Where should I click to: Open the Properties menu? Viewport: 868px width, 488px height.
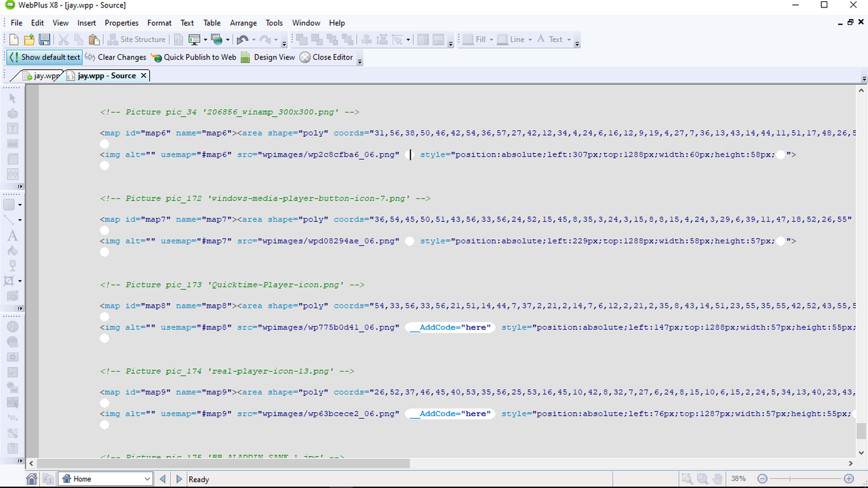121,23
